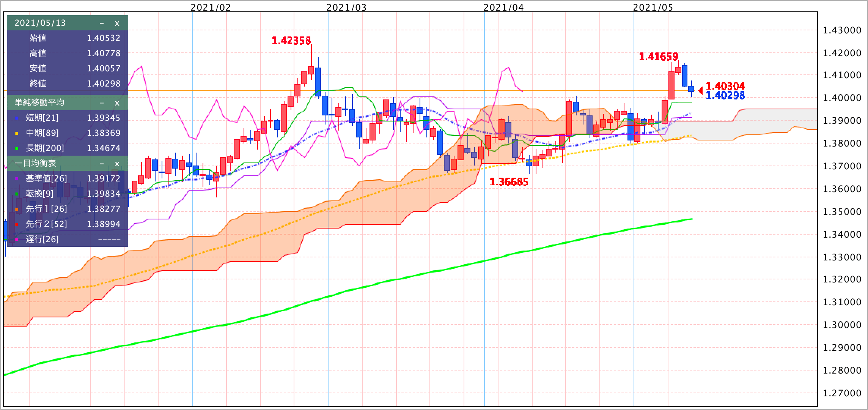Click the 2021/03 date axis label
This screenshot has width=868, height=410.
[346, 7]
